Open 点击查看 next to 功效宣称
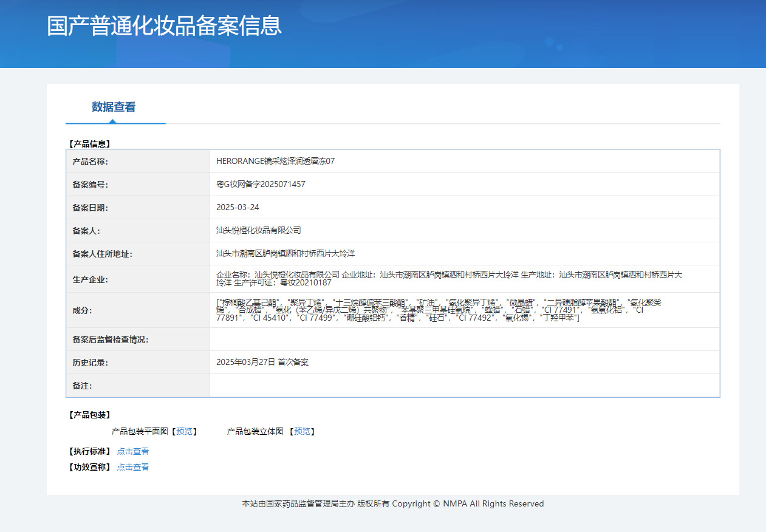 (x=133, y=467)
